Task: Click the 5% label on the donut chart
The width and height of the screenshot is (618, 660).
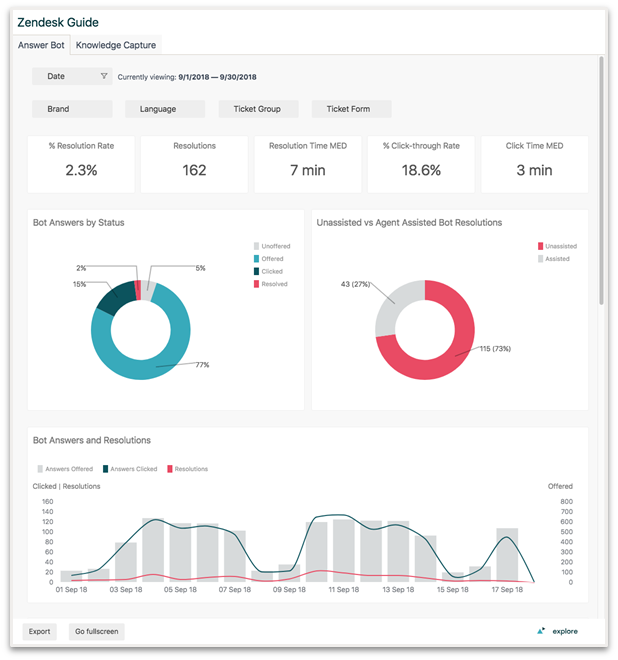Action: point(200,268)
